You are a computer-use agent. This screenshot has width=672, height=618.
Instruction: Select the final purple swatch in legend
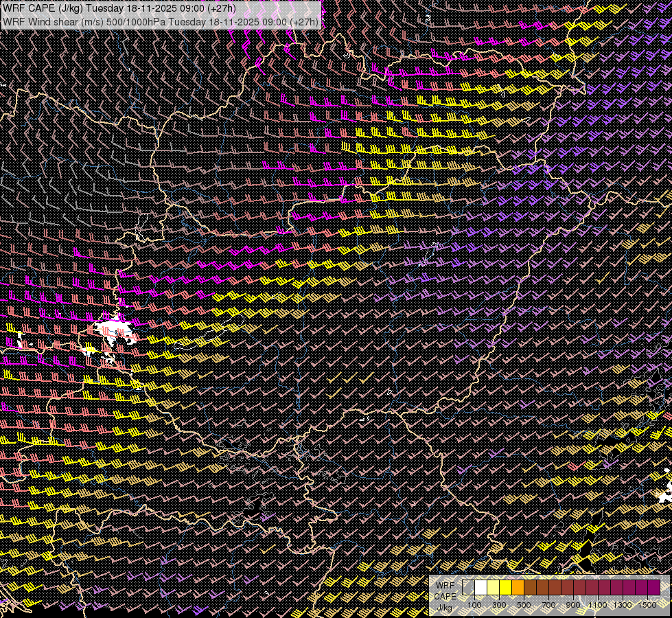(653, 587)
